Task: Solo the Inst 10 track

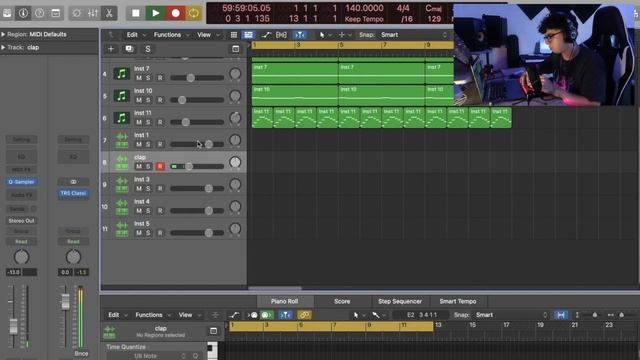Action: [148, 100]
